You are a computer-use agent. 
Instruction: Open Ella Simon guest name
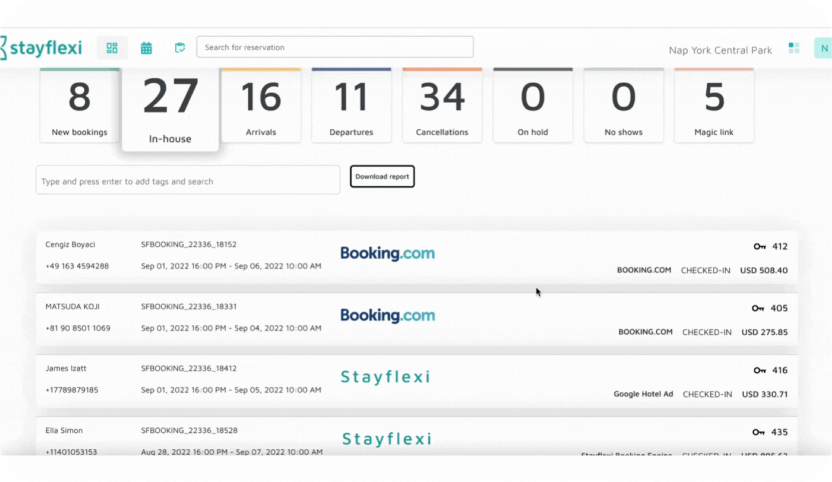(x=64, y=431)
